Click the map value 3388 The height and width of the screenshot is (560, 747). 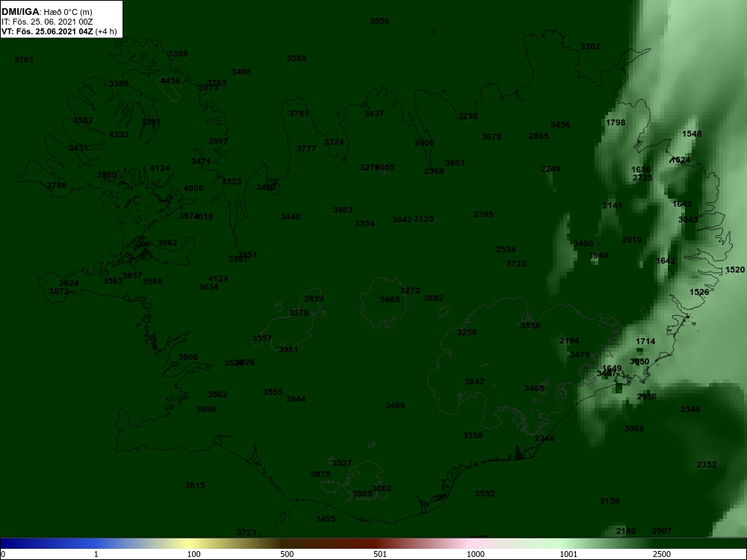coord(119,84)
